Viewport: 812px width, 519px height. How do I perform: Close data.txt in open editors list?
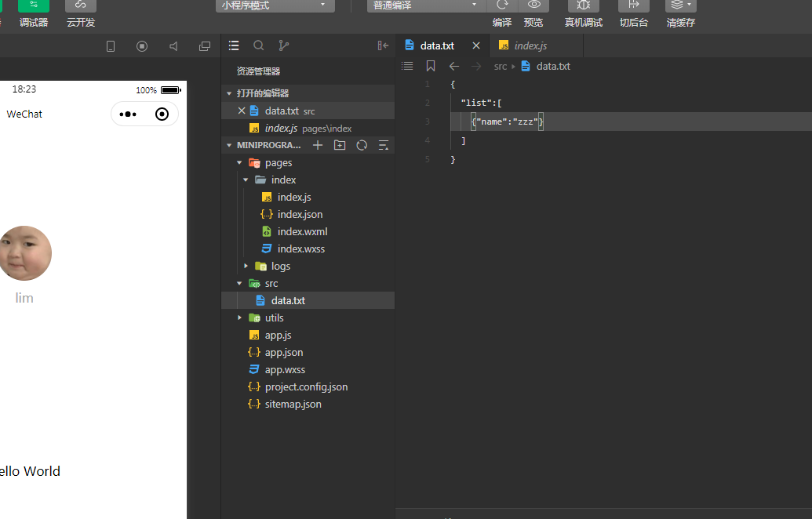click(x=242, y=111)
